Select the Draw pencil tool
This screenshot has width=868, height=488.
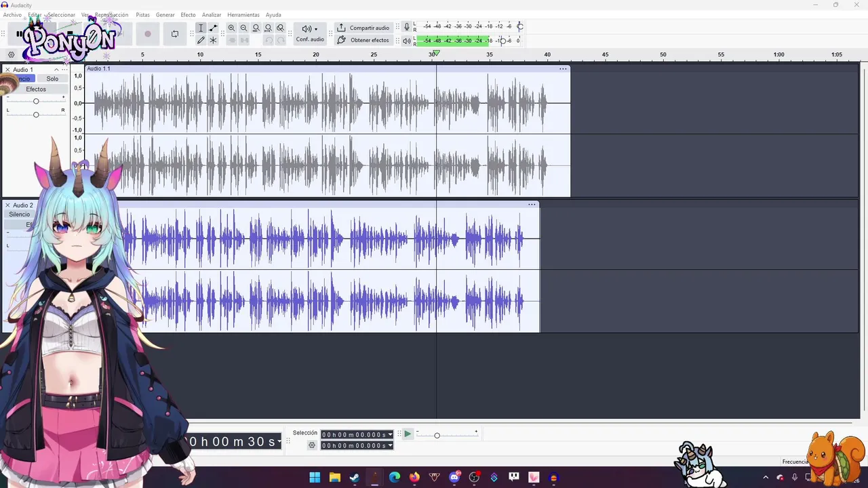201,40
